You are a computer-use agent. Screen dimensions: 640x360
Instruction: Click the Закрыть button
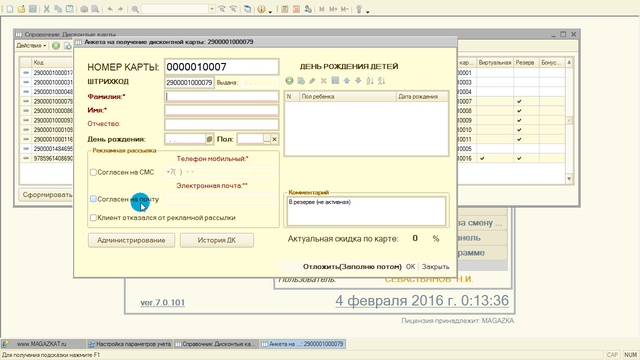click(x=436, y=267)
